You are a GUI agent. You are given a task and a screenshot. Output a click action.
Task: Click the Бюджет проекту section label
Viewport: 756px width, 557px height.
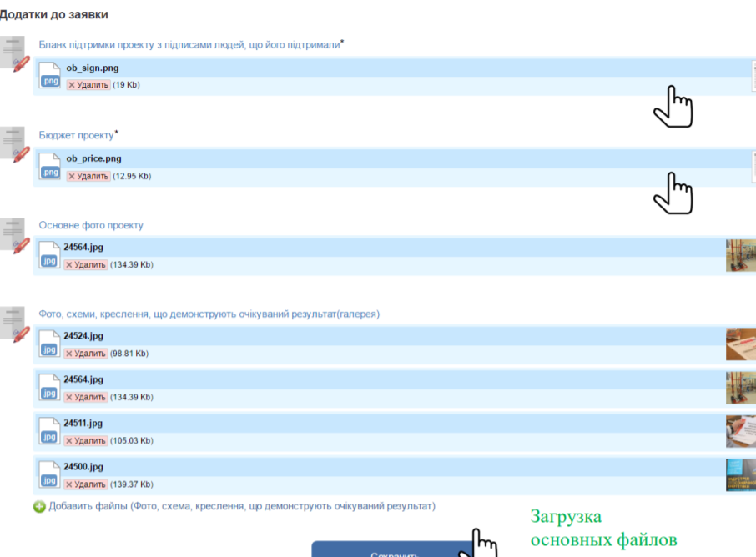click(76, 135)
